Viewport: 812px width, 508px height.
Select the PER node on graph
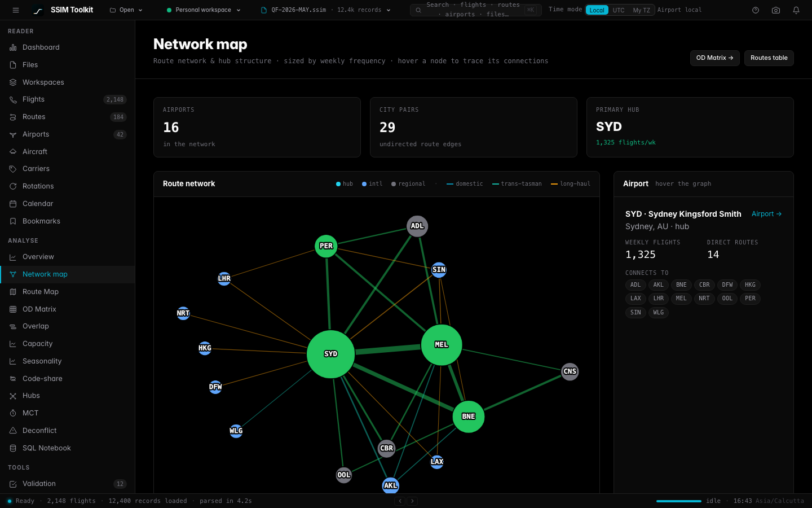[x=326, y=246]
